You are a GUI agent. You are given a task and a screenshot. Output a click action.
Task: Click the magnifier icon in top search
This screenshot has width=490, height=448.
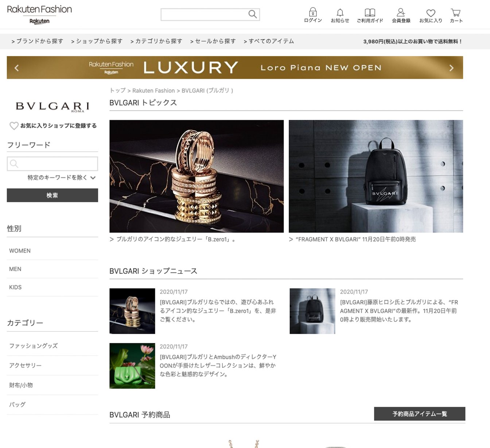(252, 14)
